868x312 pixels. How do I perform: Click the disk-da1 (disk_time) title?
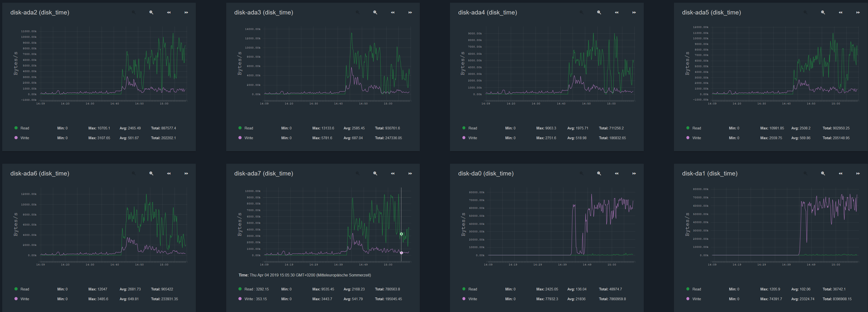[x=710, y=173]
